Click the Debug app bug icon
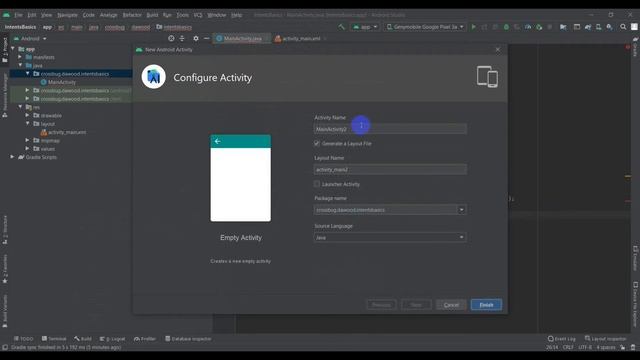Screen dimensions: 640x360 (506, 27)
